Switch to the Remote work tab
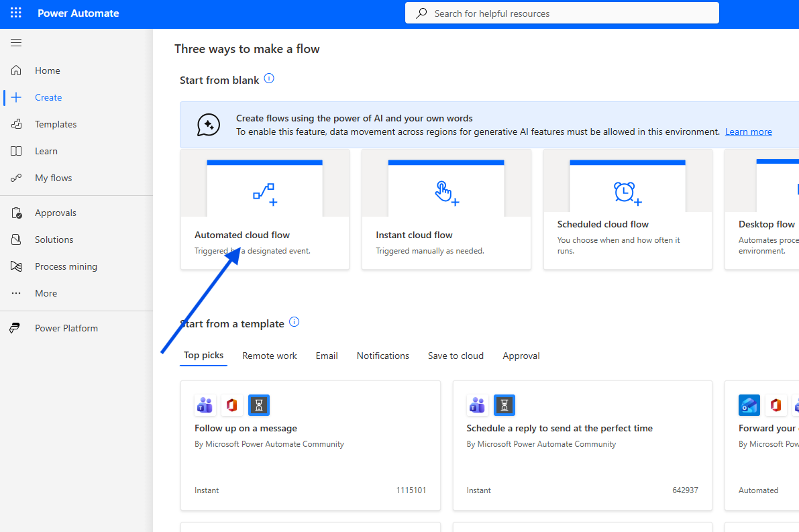Viewport: 799px width, 532px height. point(269,356)
